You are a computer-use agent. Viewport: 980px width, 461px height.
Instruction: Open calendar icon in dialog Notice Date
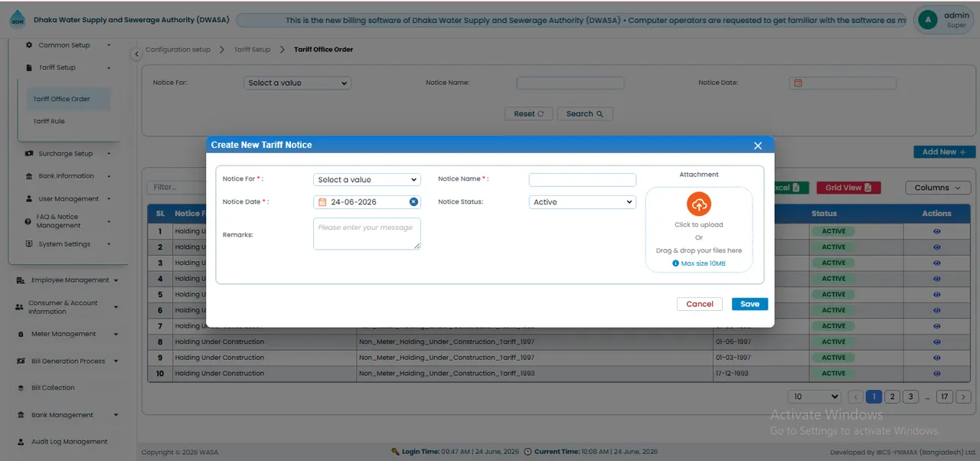(322, 202)
